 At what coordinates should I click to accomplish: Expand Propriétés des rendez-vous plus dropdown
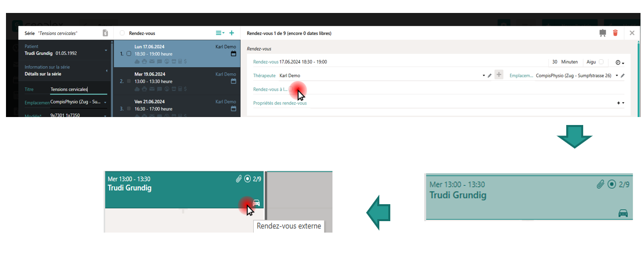coord(621,103)
